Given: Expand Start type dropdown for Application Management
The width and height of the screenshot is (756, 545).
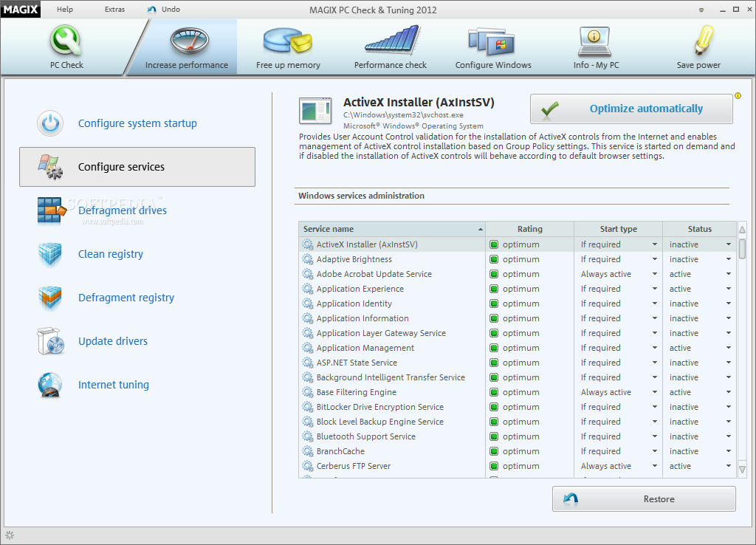Looking at the screenshot, I should (655, 348).
